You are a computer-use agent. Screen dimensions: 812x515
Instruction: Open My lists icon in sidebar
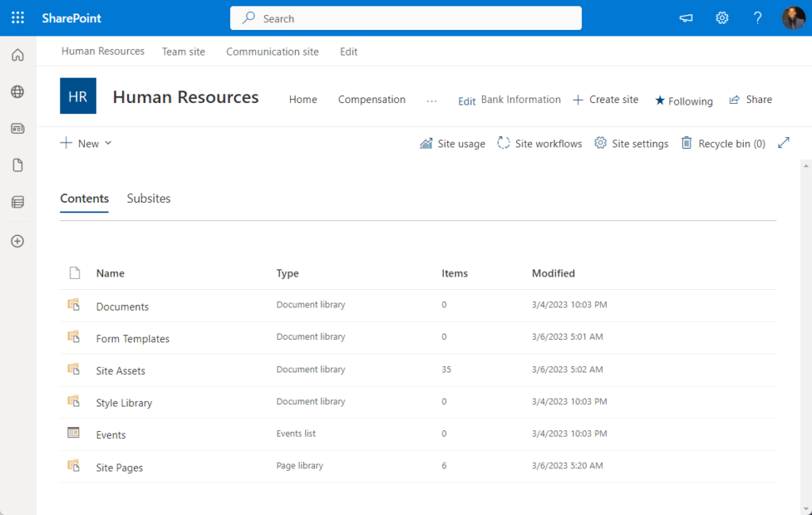17,202
